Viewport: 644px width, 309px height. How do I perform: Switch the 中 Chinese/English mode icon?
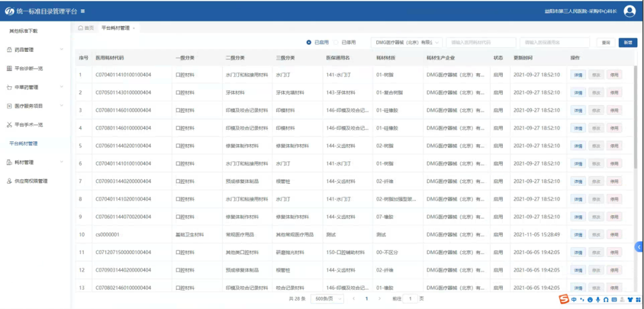point(574,299)
